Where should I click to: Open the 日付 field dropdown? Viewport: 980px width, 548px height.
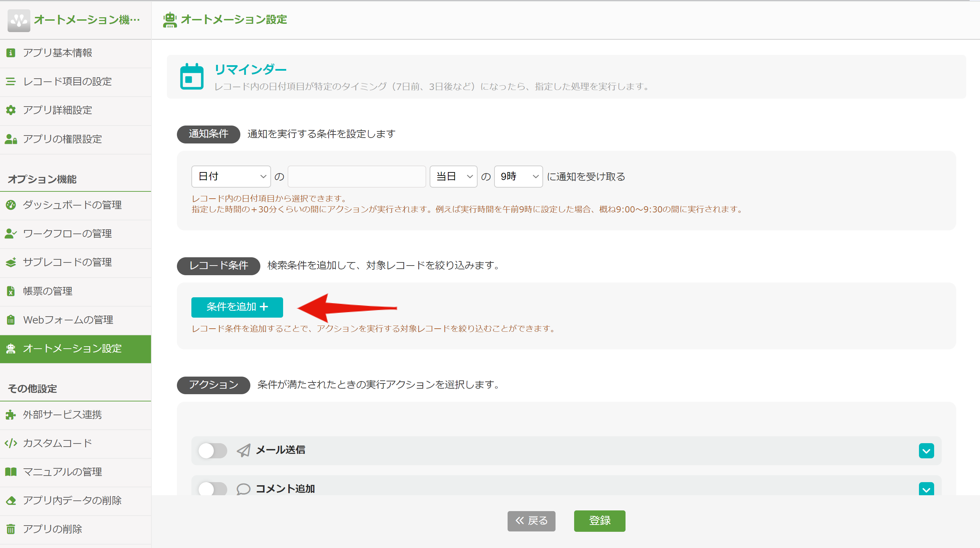231,176
